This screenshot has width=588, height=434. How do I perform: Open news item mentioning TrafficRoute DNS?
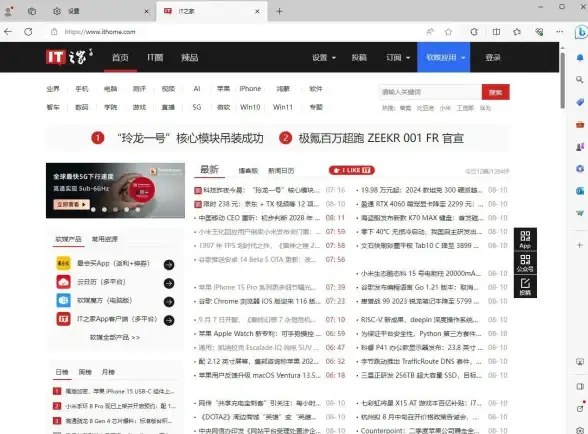coord(421,361)
